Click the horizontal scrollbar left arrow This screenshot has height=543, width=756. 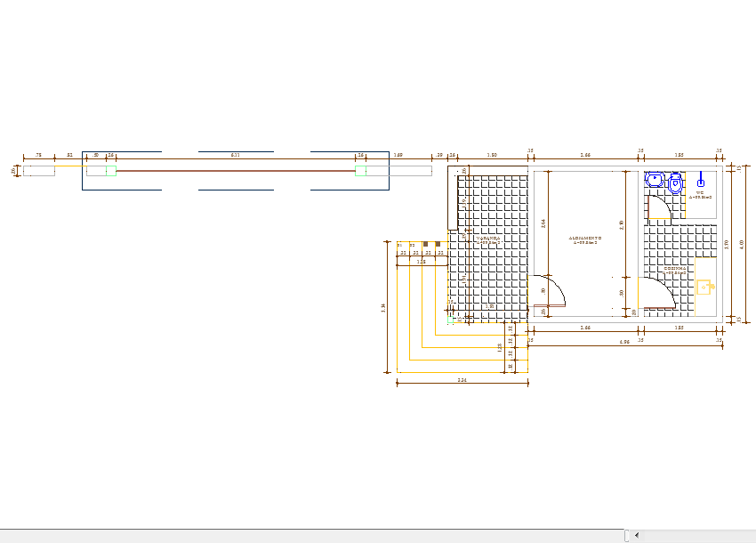point(637,535)
